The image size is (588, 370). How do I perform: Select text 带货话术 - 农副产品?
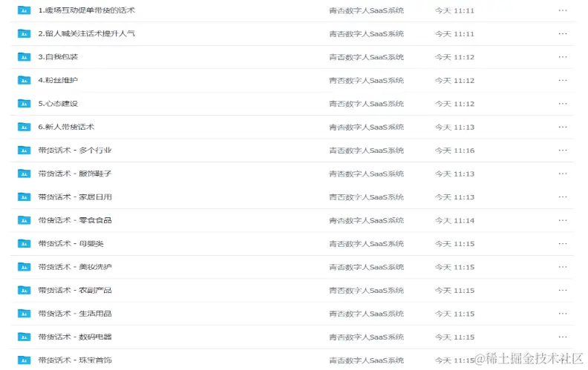coord(75,290)
